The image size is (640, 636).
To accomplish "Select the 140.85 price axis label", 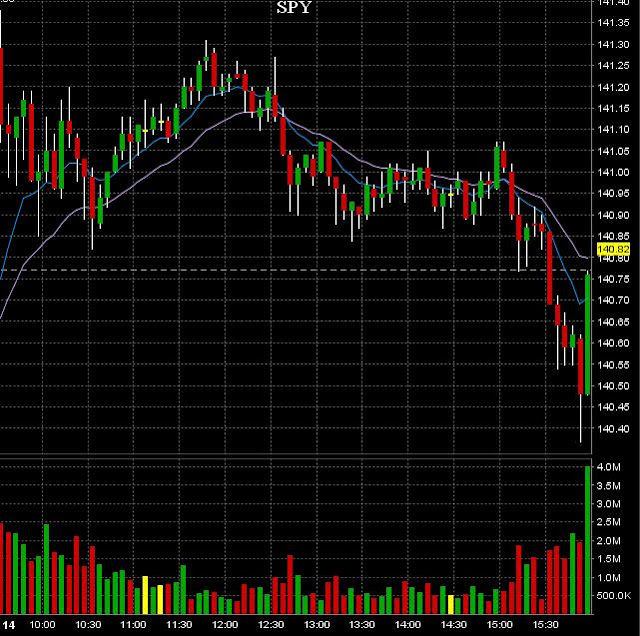I will (613, 236).
